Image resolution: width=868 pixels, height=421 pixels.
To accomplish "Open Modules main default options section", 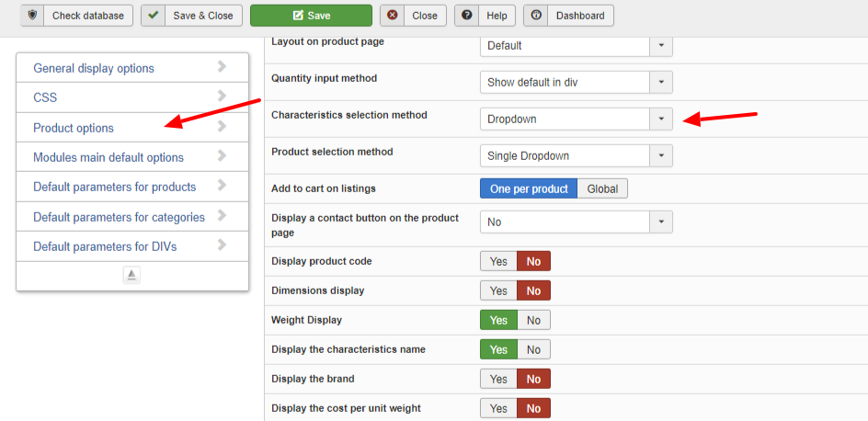I will point(108,157).
